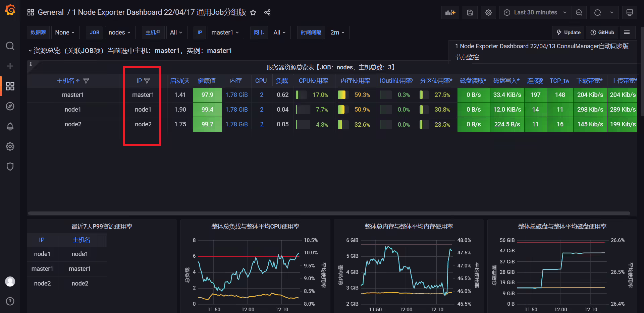Click the share dashboard icon

pos(267,12)
